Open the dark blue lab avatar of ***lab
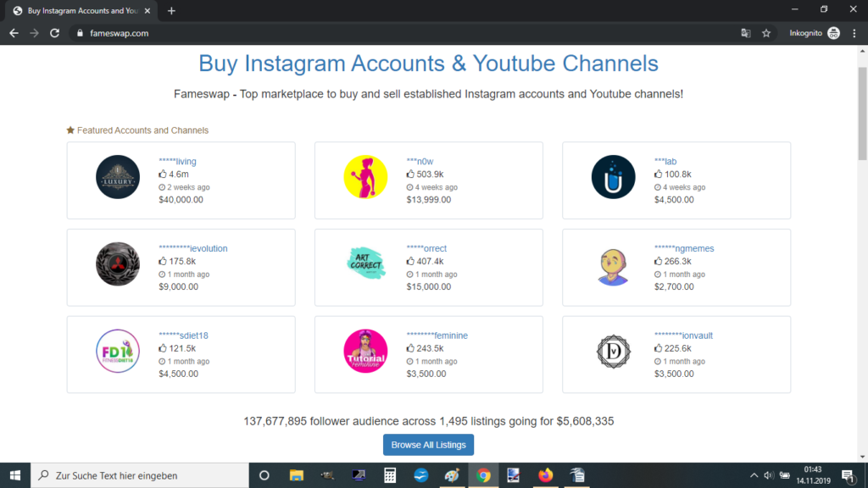The image size is (868, 488). coord(613,177)
